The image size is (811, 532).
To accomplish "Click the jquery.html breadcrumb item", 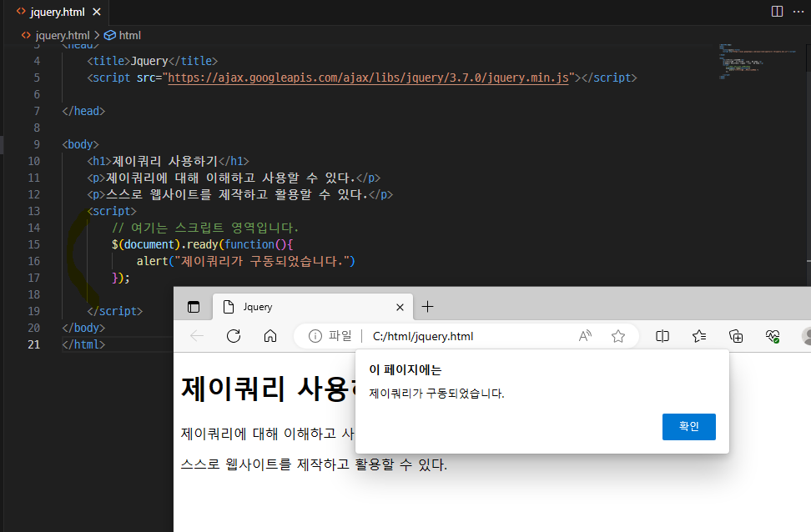I will point(55,35).
